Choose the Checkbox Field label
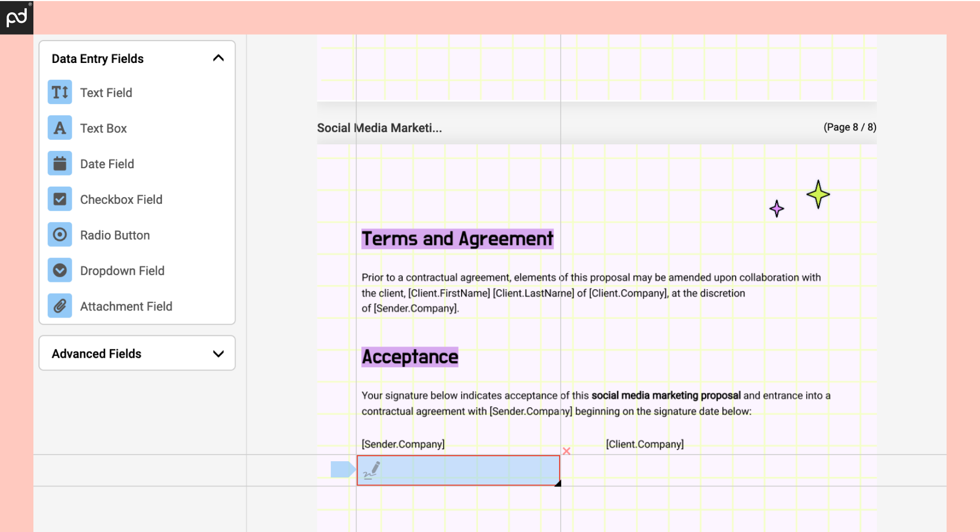The width and height of the screenshot is (980, 532). 121,199
